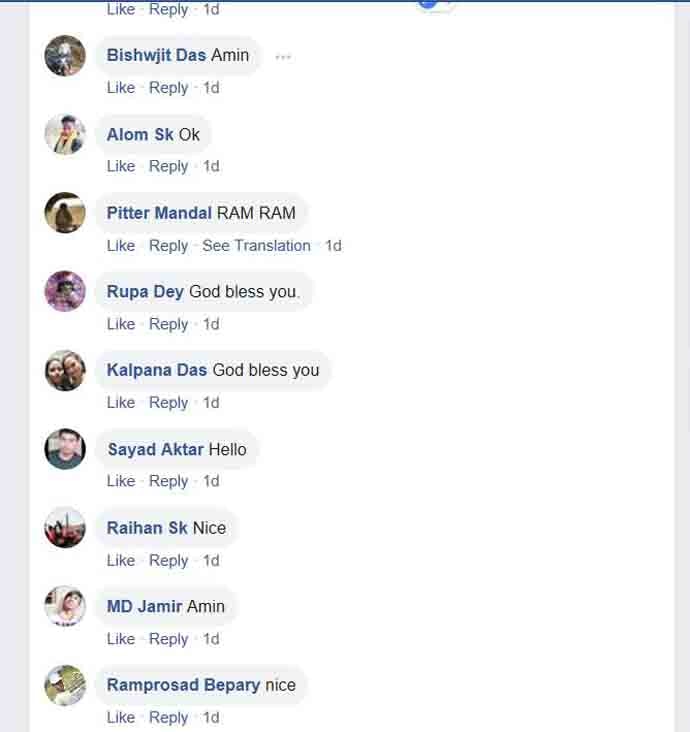Like Rupa Dey's "God bless you" comment
Viewport: 690px width, 732px height.
pos(120,324)
